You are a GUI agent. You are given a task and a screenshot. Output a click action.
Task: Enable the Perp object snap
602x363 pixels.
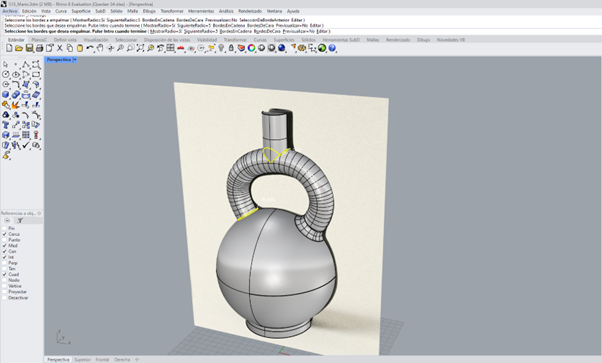pos(5,263)
